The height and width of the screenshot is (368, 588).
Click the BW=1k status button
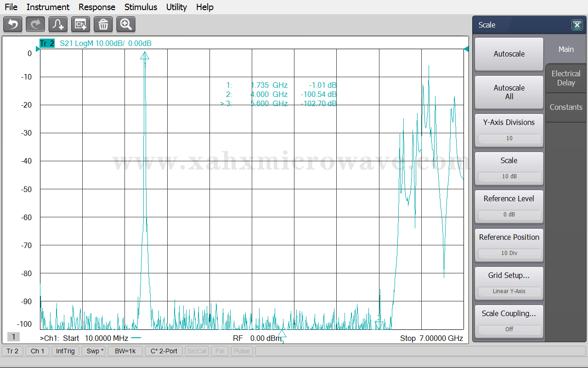(125, 351)
